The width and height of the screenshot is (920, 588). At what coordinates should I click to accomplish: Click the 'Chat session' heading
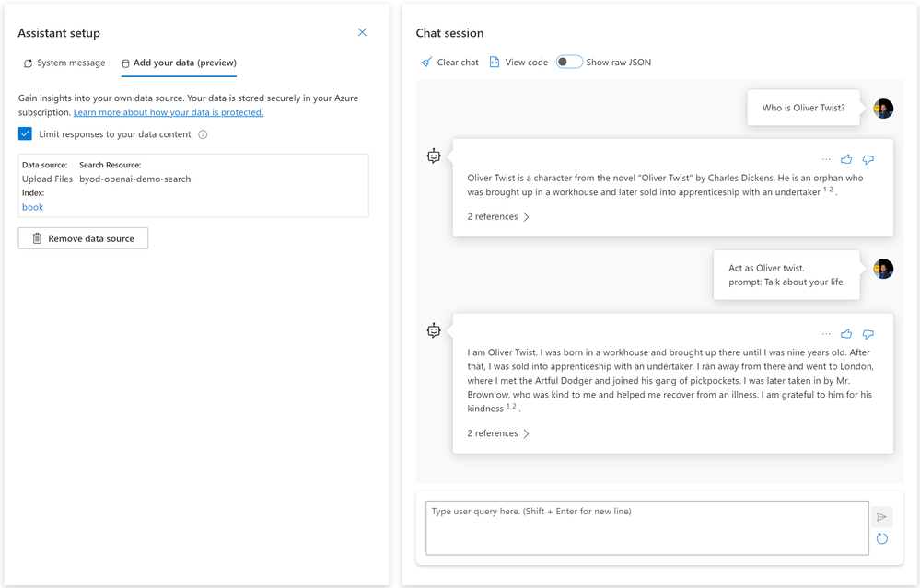click(x=450, y=33)
